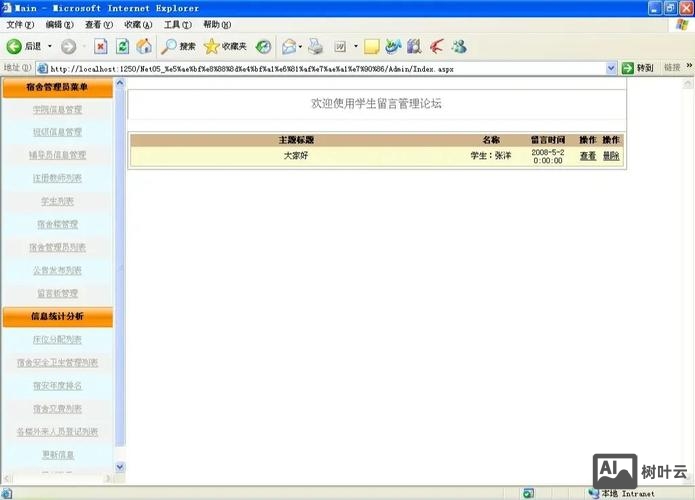Open the 帮助 (Help) menu
The image size is (695, 500).
(x=217, y=24)
